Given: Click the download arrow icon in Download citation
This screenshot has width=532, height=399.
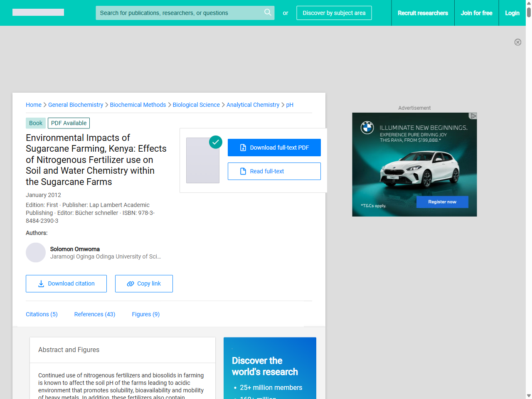Looking at the screenshot, I should tap(41, 283).
